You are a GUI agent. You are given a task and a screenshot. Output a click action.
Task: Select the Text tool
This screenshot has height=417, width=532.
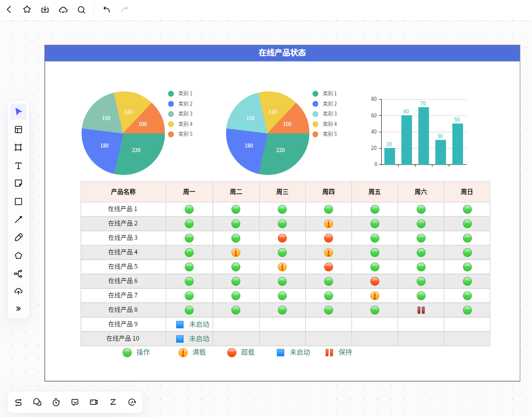18,166
